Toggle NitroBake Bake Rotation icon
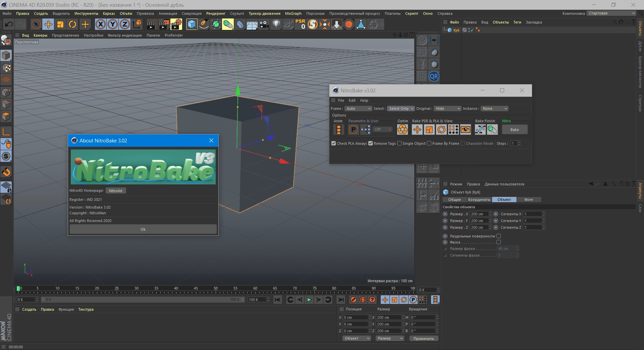Screen dimensions: 644x350 pyautogui.click(x=441, y=129)
